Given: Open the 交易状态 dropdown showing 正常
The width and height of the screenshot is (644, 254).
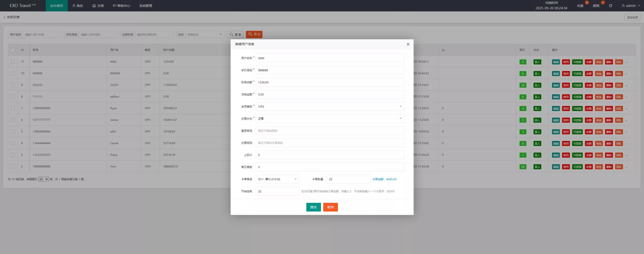Looking at the screenshot, I should click(330, 119).
